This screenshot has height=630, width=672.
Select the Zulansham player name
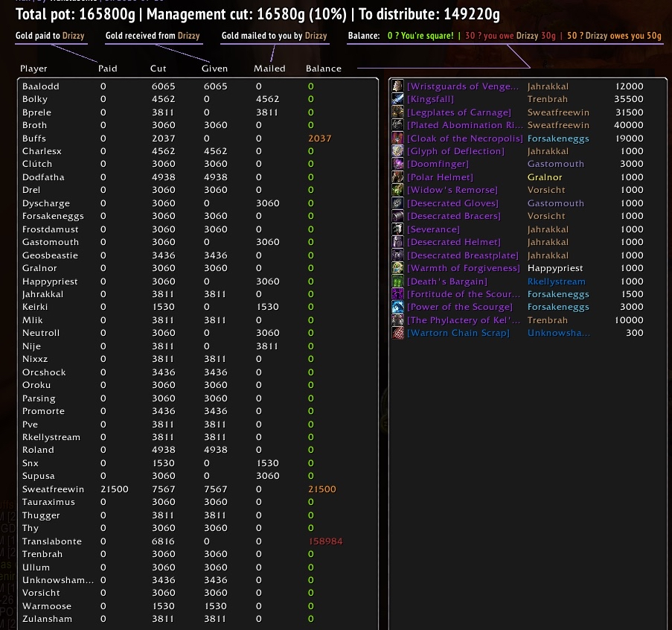[x=47, y=619]
